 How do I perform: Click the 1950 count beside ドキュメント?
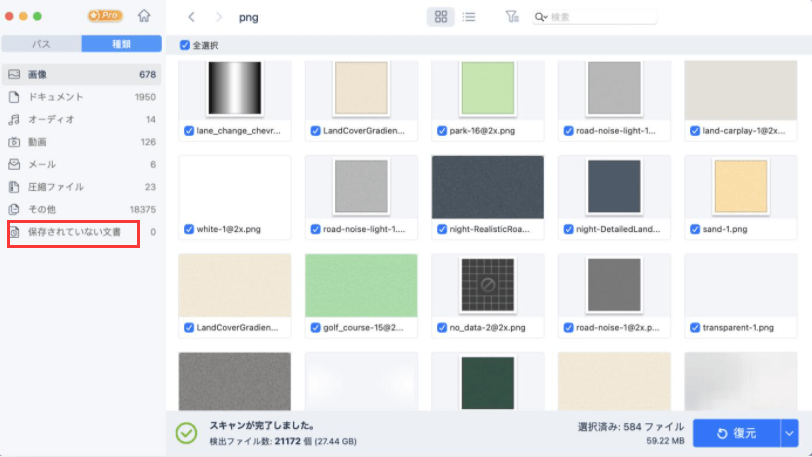coord(145,97)
